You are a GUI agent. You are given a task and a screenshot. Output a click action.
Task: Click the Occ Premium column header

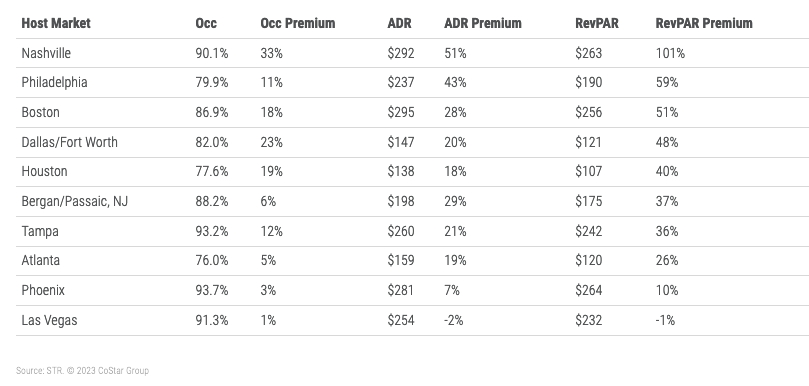[x=297, y=23]
